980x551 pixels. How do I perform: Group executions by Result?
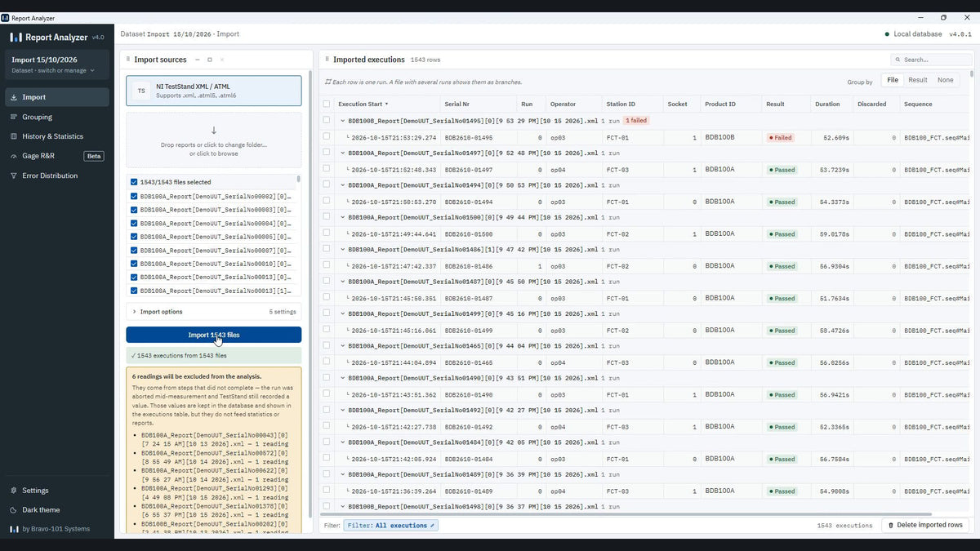(918, 80)
